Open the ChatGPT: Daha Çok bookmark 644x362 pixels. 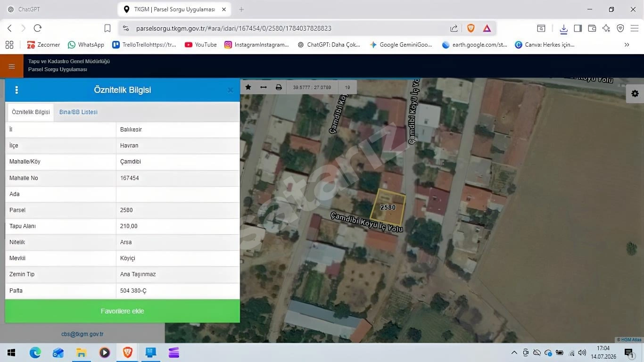(x=329, y=45)
